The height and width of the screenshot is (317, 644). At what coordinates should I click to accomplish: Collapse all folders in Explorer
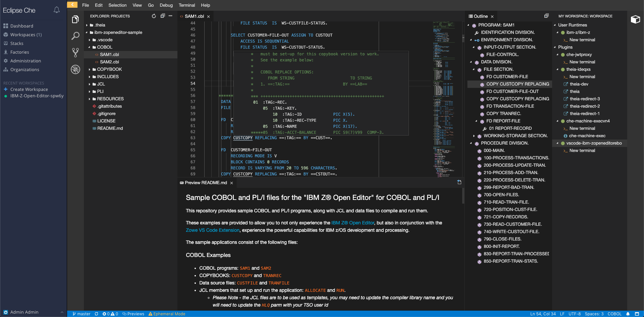point(163,16)
